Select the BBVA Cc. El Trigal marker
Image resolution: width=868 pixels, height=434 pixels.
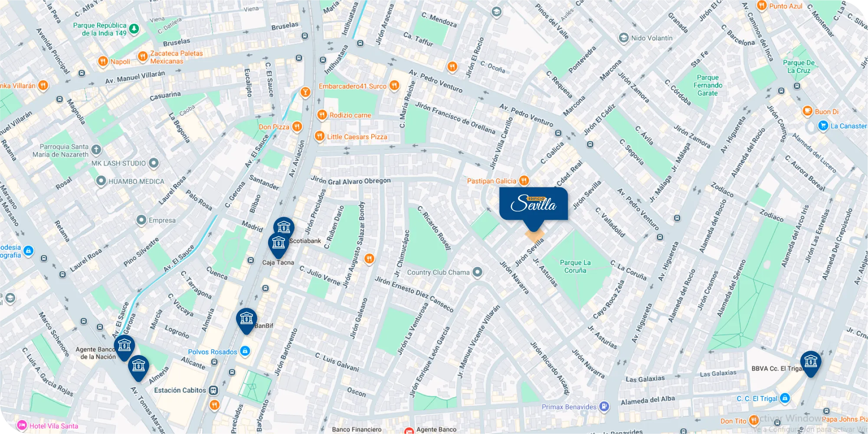[810, 363]
